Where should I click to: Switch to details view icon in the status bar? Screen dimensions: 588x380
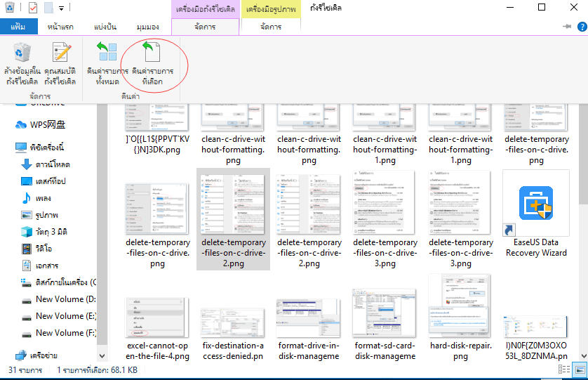point(564,369)
